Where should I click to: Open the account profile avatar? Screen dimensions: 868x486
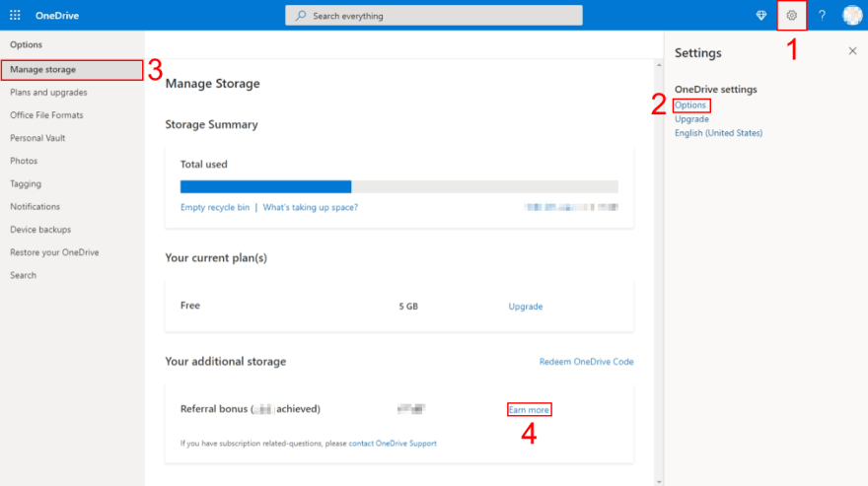(852, 16)
